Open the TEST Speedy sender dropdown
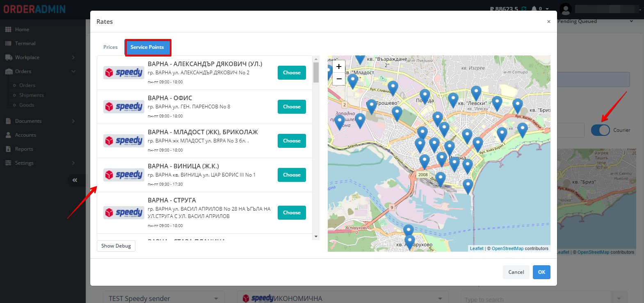 coord(164,298)
